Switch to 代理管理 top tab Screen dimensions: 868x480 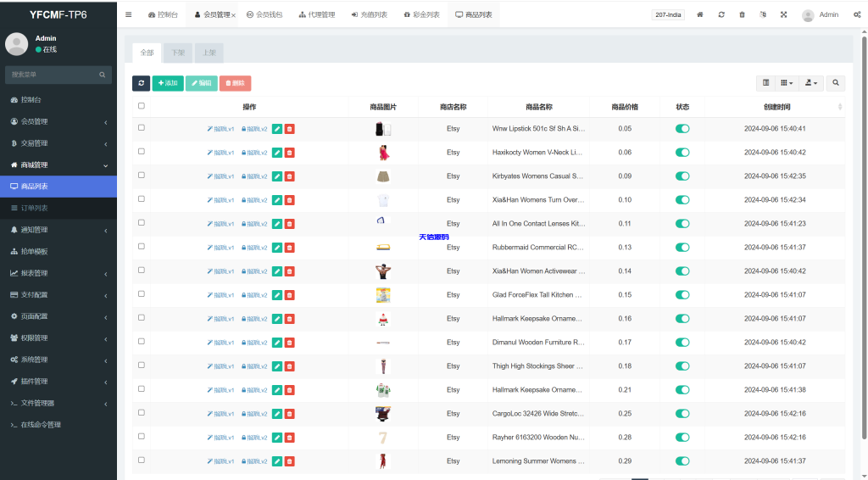tap(317, 15)
